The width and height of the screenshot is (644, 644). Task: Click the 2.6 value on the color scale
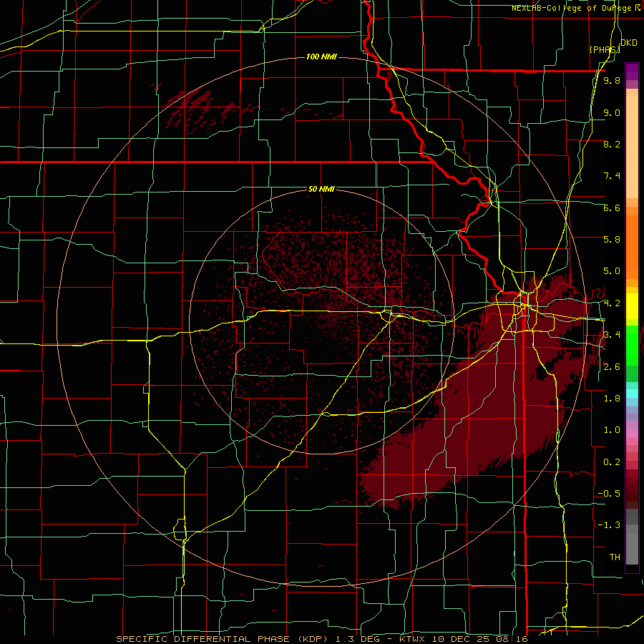point(612,367)
